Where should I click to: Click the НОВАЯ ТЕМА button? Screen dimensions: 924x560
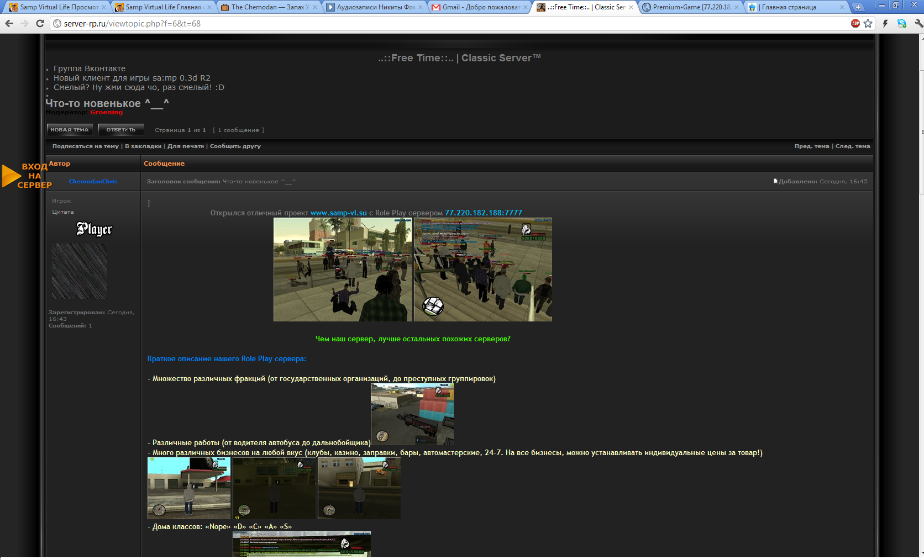[70, 130]
